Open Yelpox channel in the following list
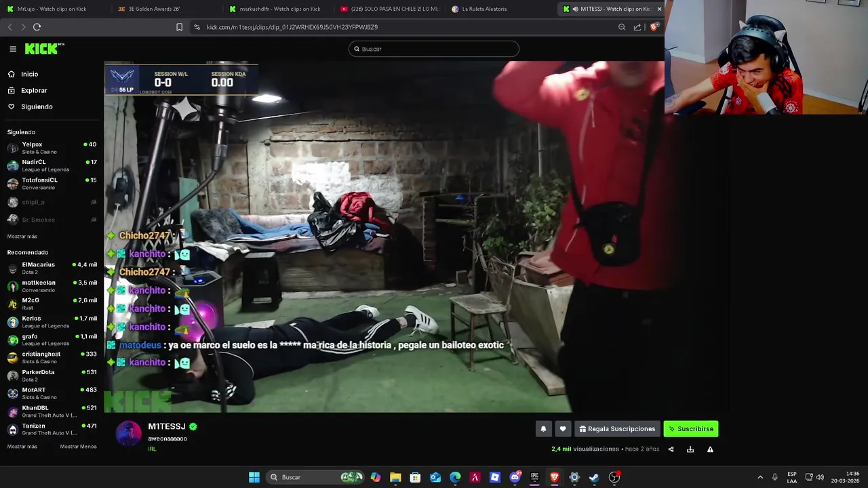Viewport: 868px width, 488px height. point(52,148)
